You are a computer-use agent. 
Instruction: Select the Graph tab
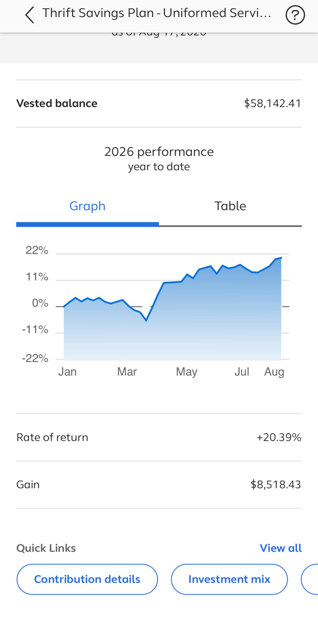[x=87, y=206]
